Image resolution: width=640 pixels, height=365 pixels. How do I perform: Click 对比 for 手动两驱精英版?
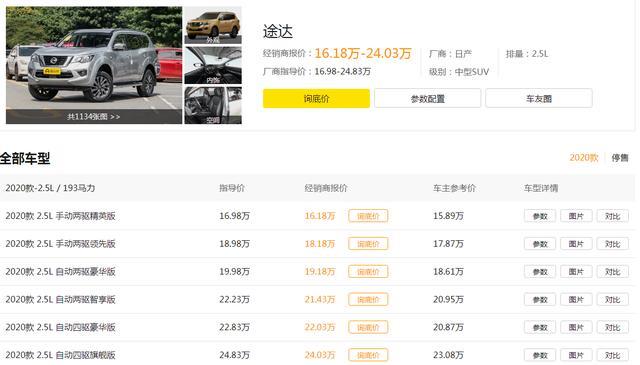coord(612,216)
